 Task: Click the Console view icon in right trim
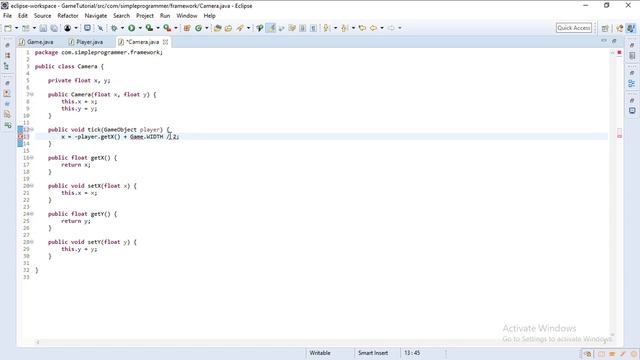pyautogui.click(x=632, y=111)
